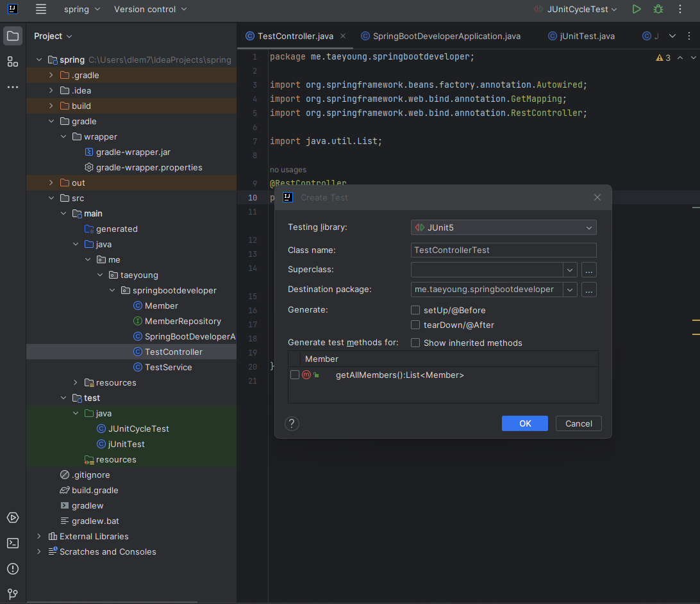Viewport: 700px width, 604px height.
Task: Expand External Libraries node
Action: point(39,535)
